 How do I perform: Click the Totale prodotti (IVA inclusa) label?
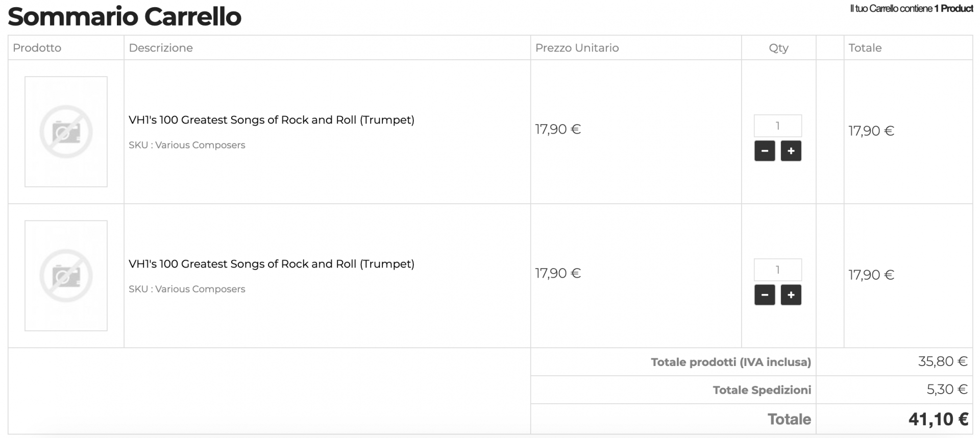pos(730,362)
